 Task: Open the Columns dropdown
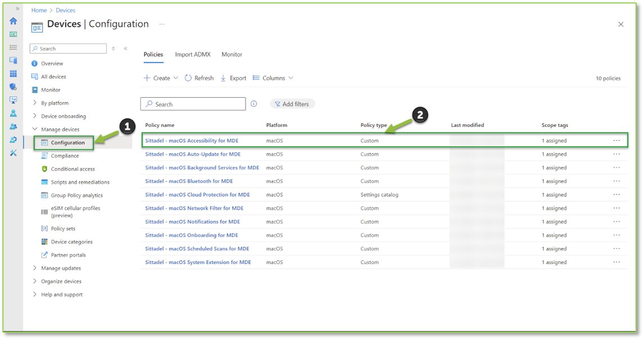(273, 78)
